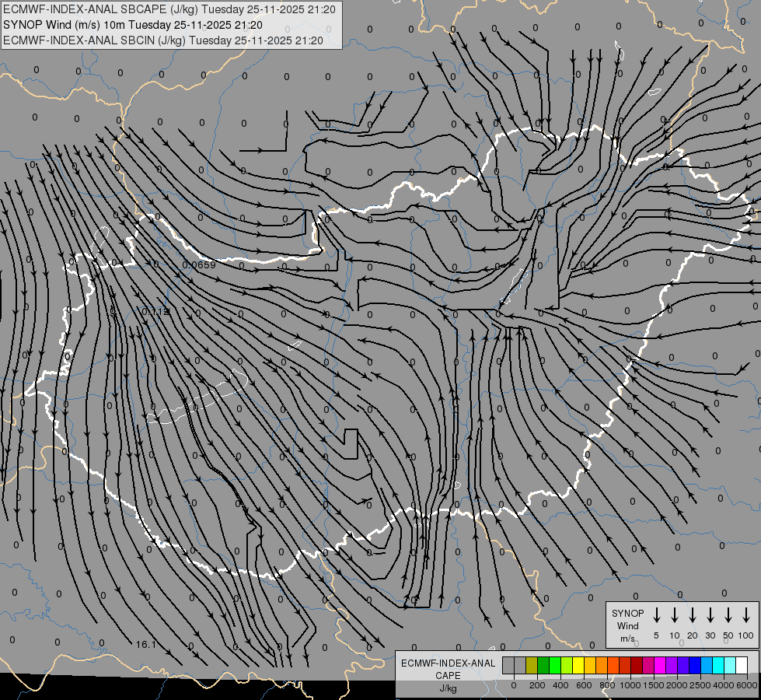This screenshot has width=761, height=700.
Task: Pick the pure blue CAPE legend swatch
Action: [x=694, y=665]
